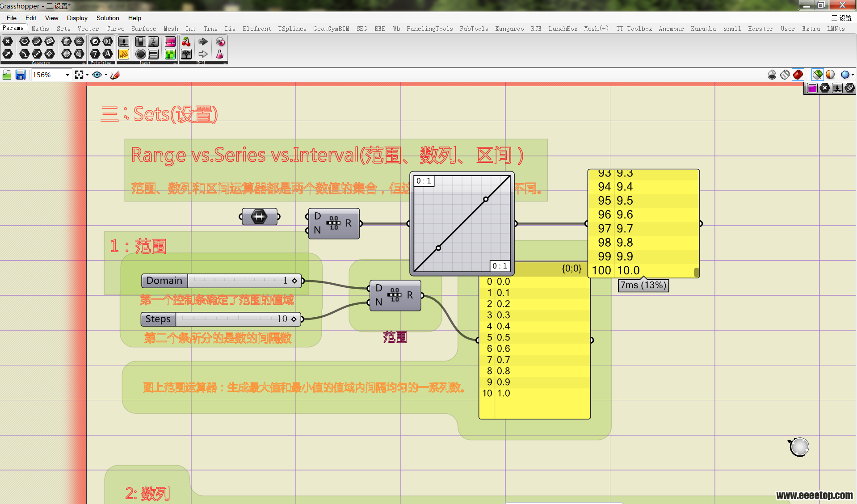The width and height of the screenshot is (857, 504).
Task: Select the Value List input icon
Action: coord(153,54)
